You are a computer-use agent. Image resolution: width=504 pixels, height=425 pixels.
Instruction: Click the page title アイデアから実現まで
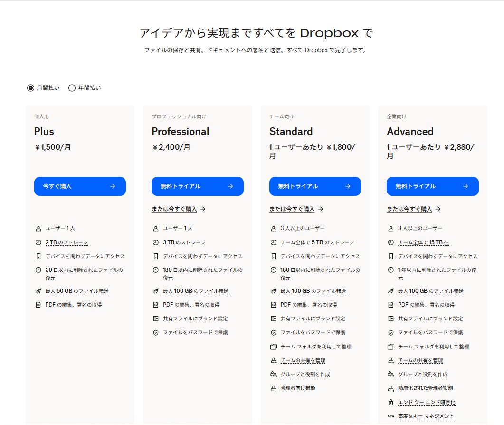coord(256,33)
